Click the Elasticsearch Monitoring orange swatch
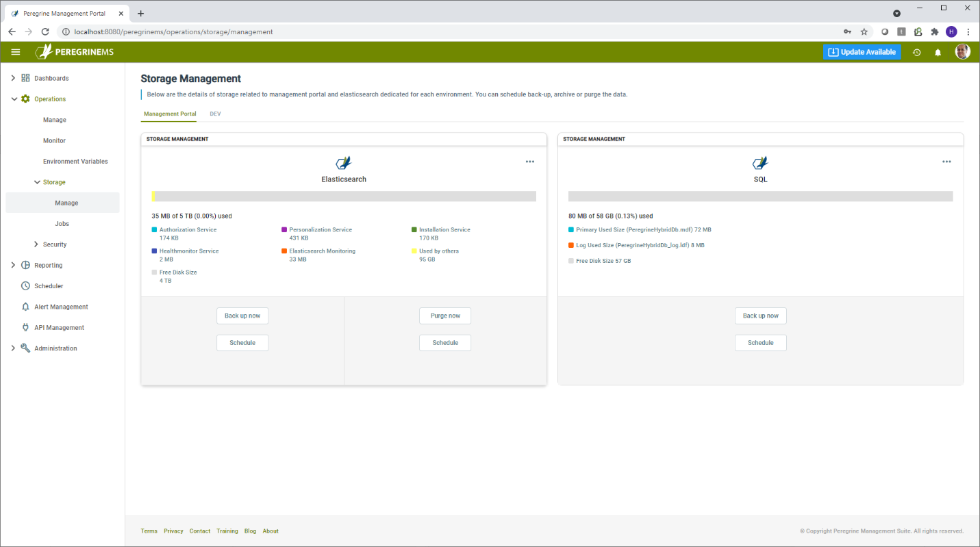The height and width of the screenshot is (547, 980). click(x=284, y=251)
